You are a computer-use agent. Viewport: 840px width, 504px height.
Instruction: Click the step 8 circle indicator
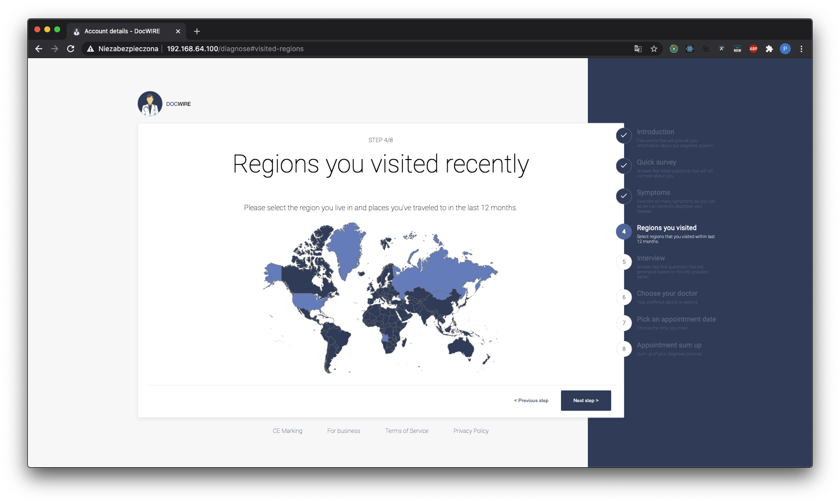coord(624,349)
